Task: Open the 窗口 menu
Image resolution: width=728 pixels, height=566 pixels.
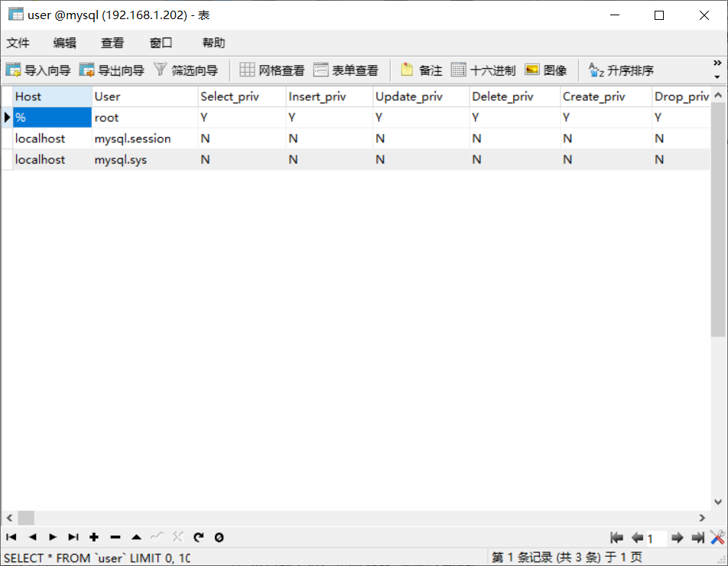Action: coord(161,43)
